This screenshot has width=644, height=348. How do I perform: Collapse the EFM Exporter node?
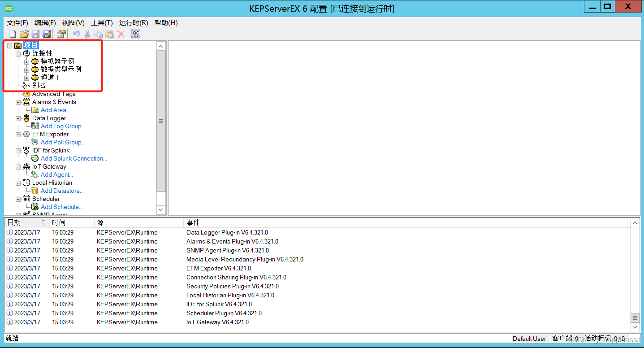18,134
